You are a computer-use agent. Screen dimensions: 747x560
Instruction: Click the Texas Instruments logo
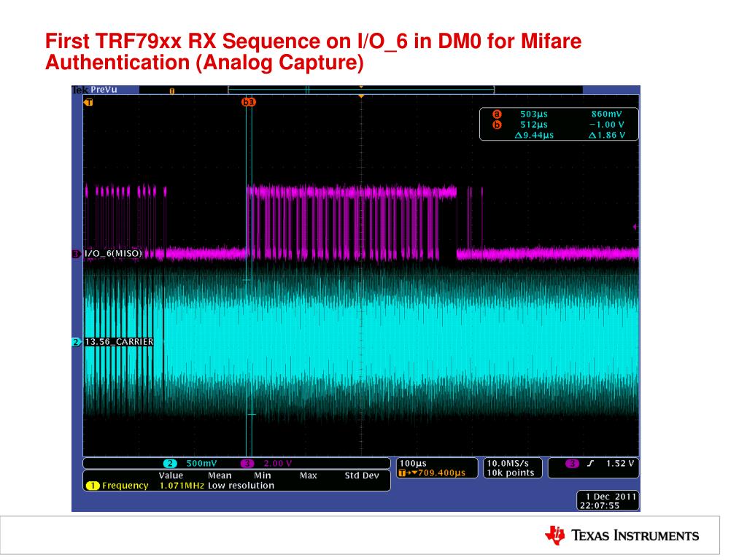coord(622,535)
